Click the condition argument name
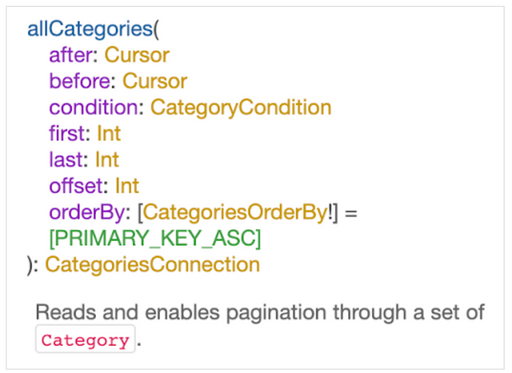Screen dimensions: 512x373 click(x=94, y=107)
